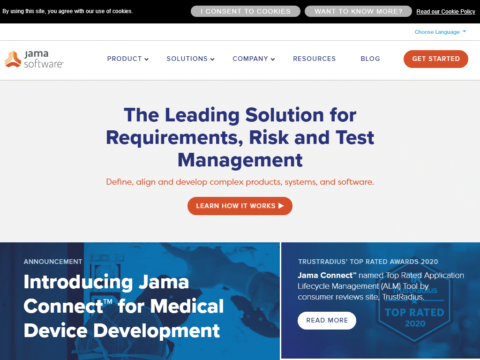
Task: Click the Get Started button
Action: pyautogui.click(x=436, y=59)
